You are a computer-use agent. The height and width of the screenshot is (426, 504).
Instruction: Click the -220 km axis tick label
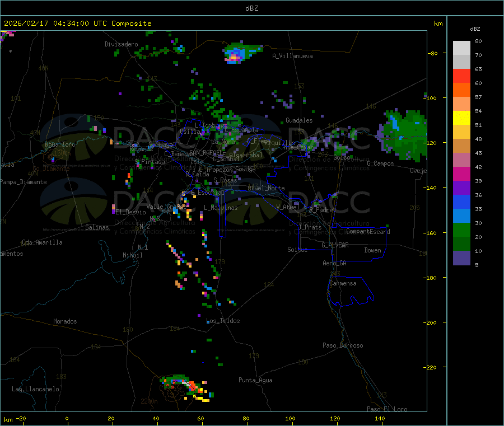(430, 367)
